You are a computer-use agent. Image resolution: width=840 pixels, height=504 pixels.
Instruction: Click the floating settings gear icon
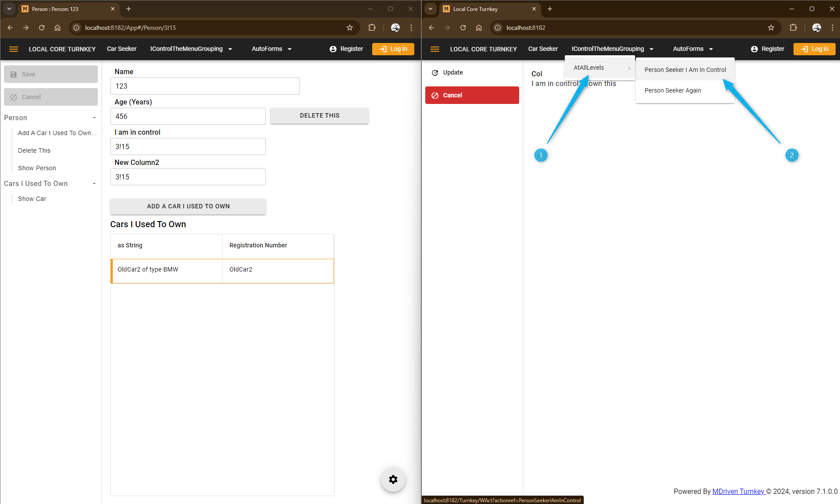pyautogui.click(x=393, y=479)
